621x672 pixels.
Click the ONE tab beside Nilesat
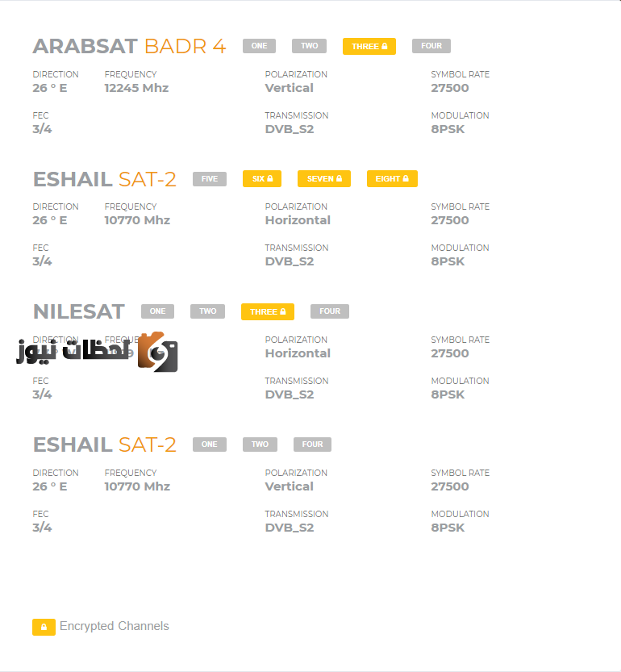point(157,311)
